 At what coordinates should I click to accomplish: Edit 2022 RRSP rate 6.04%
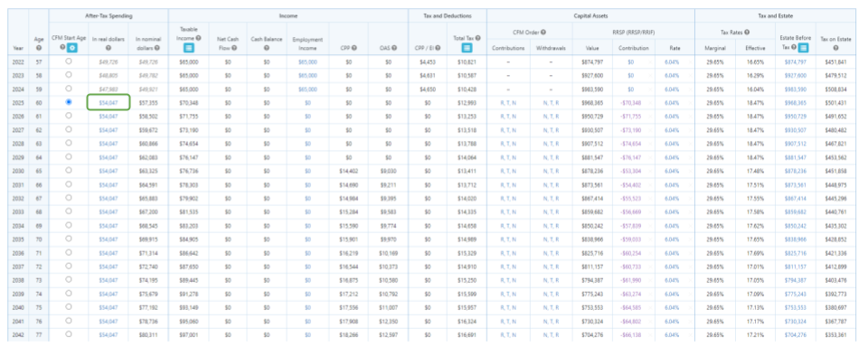point(672,62)
